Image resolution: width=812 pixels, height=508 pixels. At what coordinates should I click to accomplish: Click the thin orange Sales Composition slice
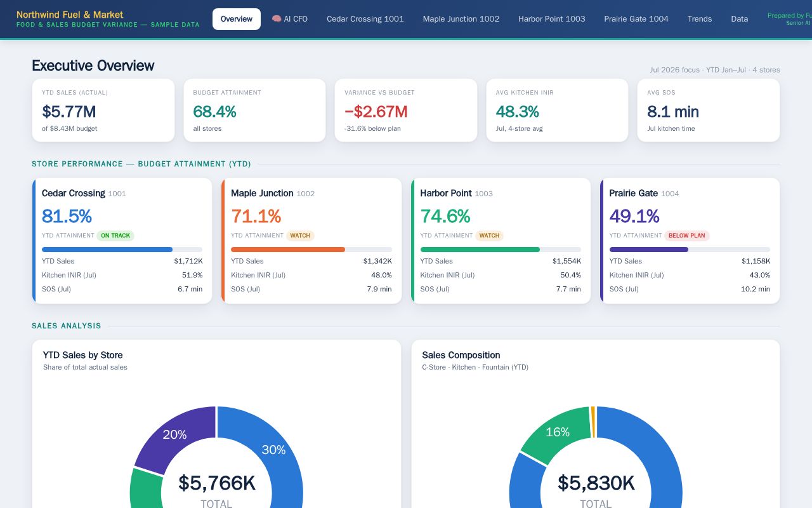tap(593, 422)
